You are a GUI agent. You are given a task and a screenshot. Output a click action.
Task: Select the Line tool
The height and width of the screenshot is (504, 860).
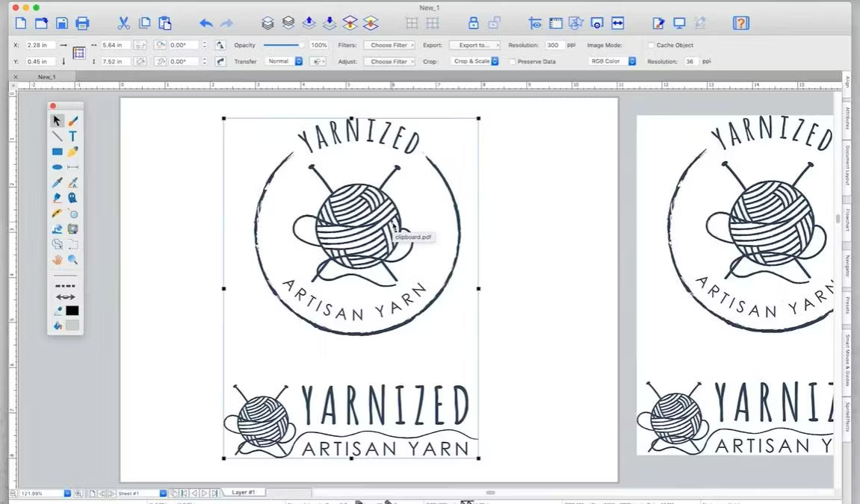tap(56, 136)
